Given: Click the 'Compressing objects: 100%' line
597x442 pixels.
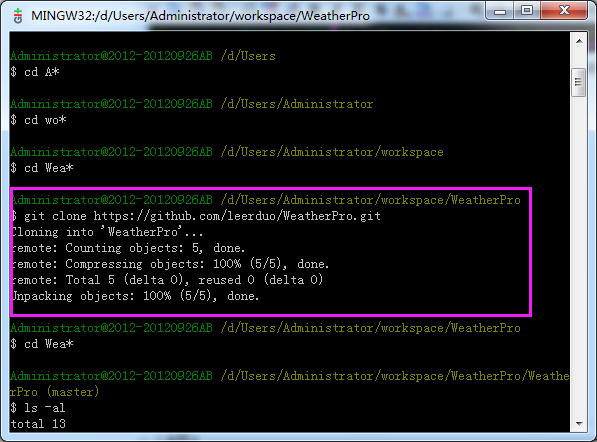Looking at the screenshot, I should click(170, 264).
